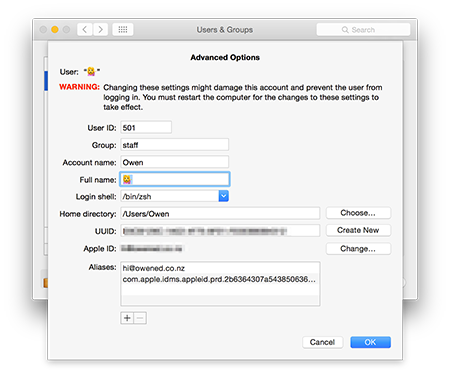Edit the Group field showing staff
The height and width of the screenshot is (372, 450).
pos(175,145)
